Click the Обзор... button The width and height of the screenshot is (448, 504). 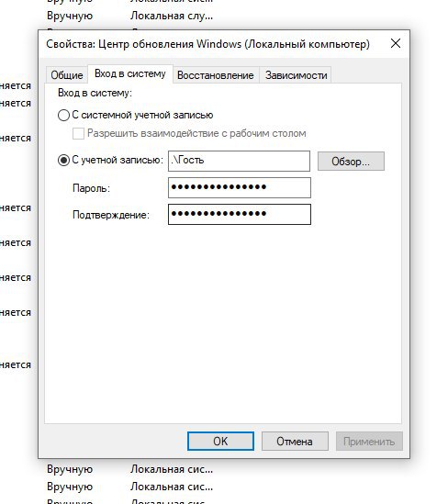point(351,162)
